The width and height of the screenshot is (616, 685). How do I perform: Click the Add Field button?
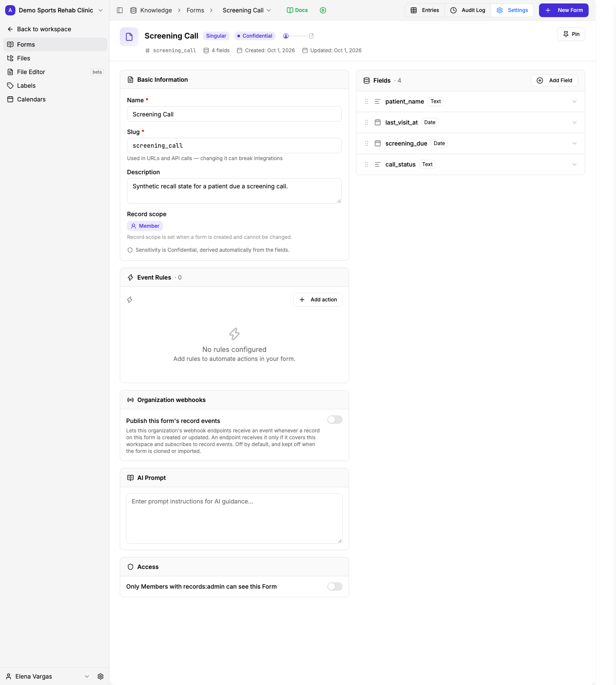point(554,80)
